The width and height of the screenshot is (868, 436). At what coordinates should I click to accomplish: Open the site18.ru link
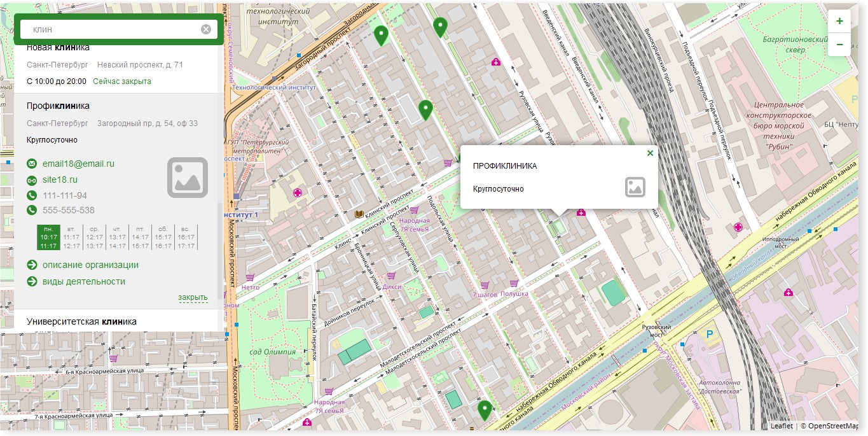coord(60,179)
